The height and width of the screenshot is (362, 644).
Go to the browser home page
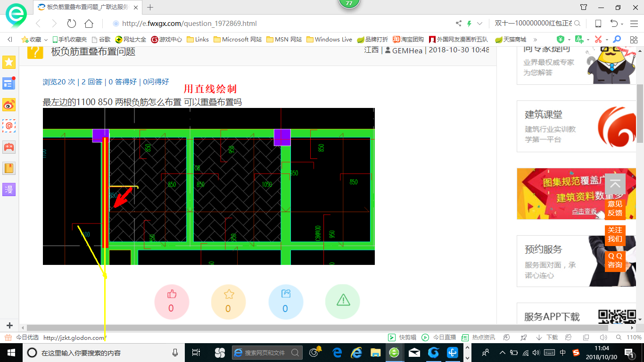click(x=89, y=24)
